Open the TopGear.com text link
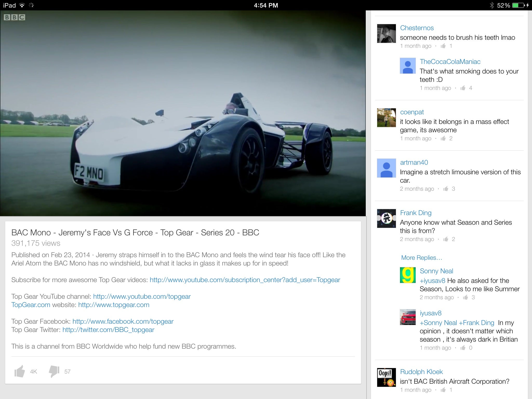This screenshot has height=399, width=532. (31, 305)
